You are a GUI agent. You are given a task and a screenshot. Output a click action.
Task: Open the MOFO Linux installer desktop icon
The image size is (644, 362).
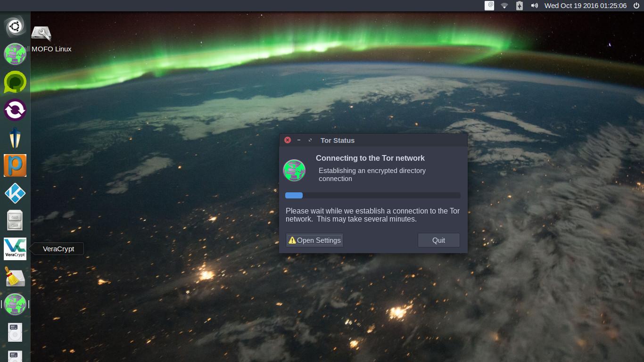click(x=41, y=33)
